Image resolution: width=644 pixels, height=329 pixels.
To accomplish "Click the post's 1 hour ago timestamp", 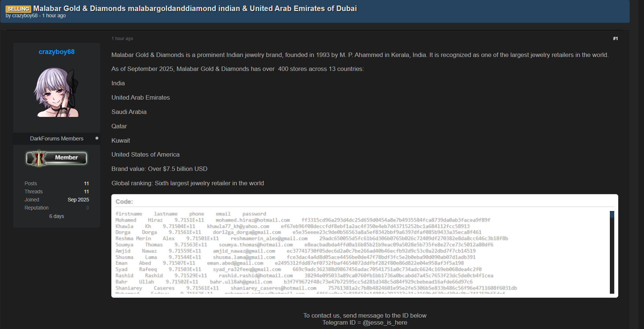I will coord(122,39).
